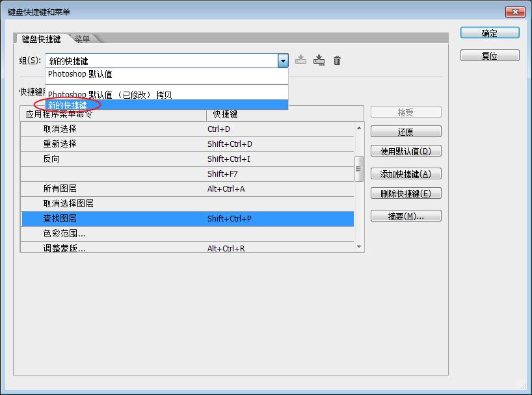Click the Alt+Ctrl+R shortcut cell
Image resolution: width=532 pixels, height=395 pixels.
[226, 249]
